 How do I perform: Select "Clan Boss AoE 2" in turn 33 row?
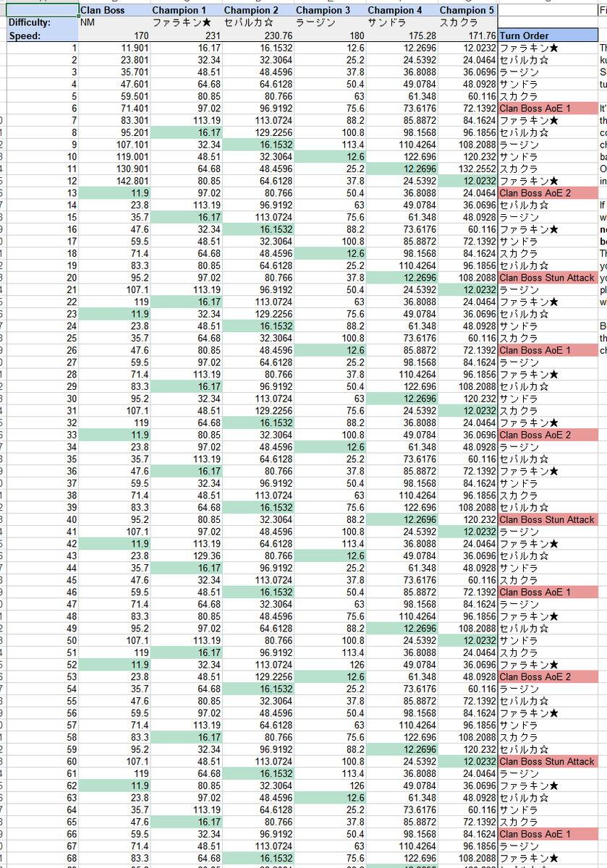tap(548, 435)
